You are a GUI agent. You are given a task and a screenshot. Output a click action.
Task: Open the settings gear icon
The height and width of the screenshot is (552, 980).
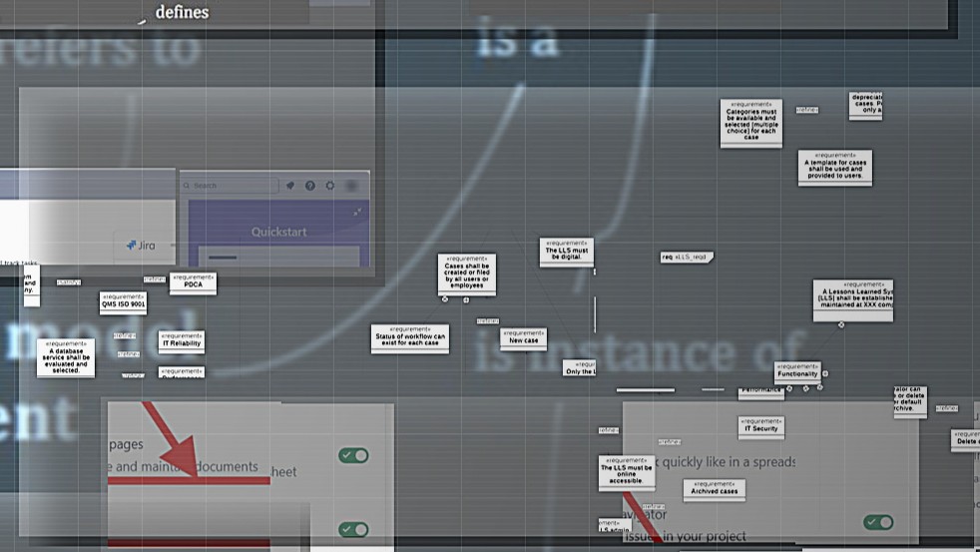coord(330,186)
